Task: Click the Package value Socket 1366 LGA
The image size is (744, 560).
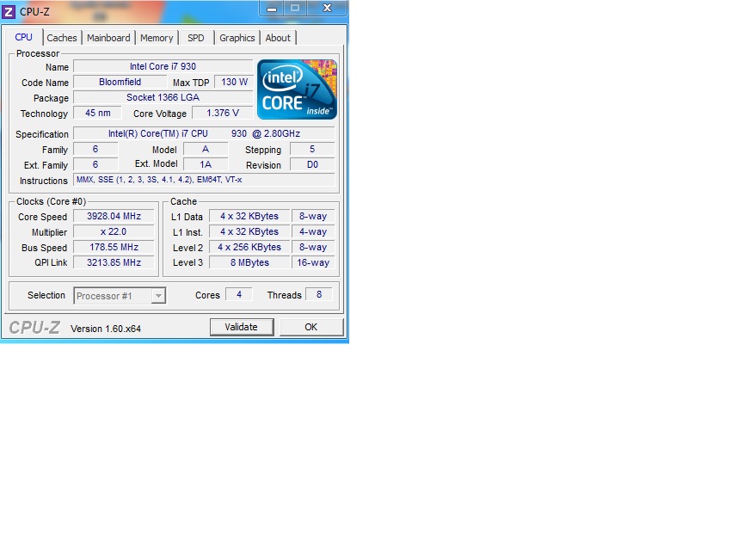Action: [x=163, y=97]
